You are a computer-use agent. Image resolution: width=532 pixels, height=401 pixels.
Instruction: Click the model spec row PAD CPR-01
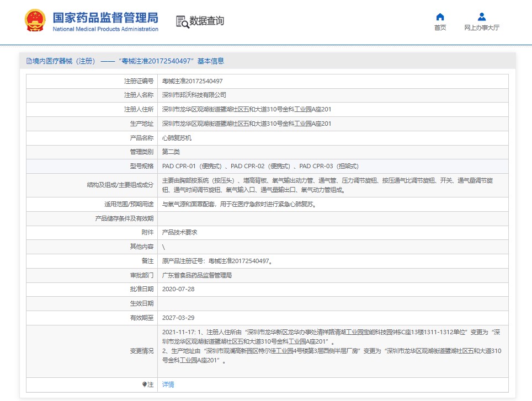(260, 166)
